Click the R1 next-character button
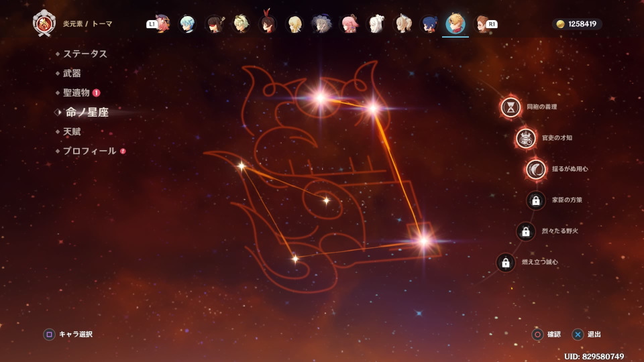 [x=492, y=24]
